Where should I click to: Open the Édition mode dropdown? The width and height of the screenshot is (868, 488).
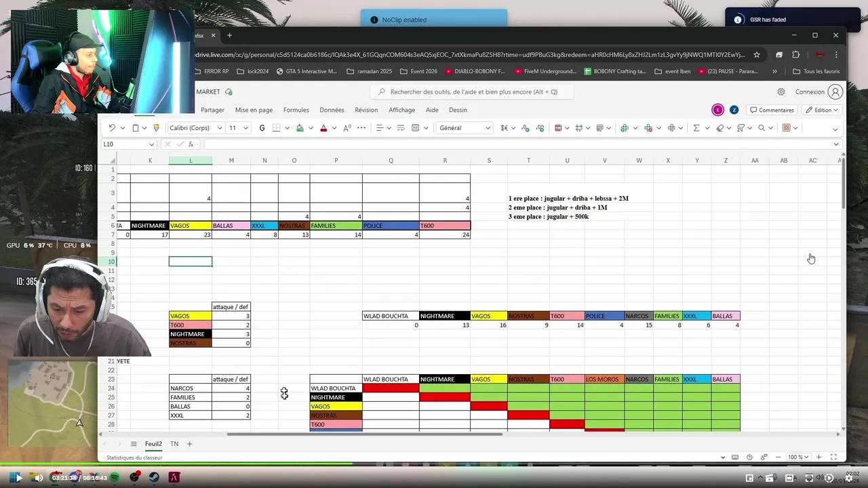click(822, 110)
